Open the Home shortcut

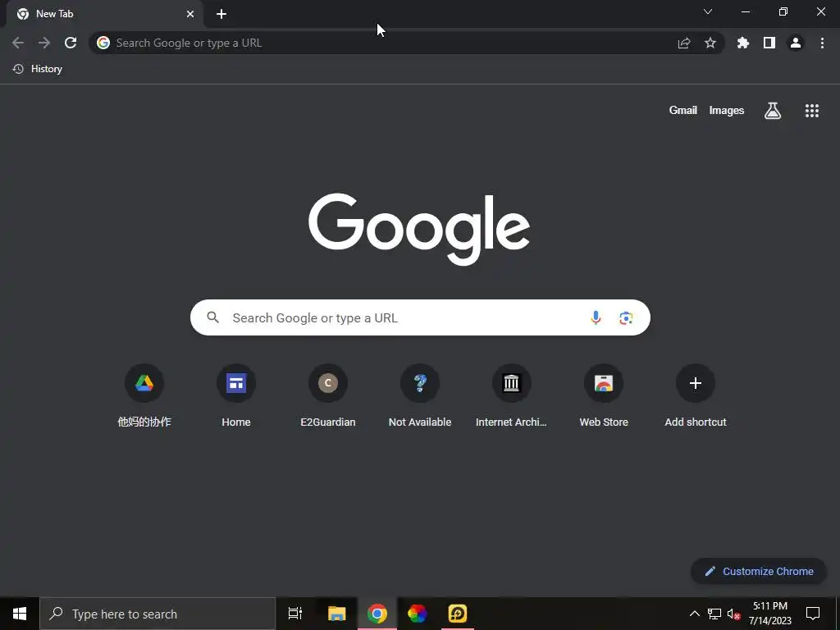pyautogui.click(x=236, y=396)
